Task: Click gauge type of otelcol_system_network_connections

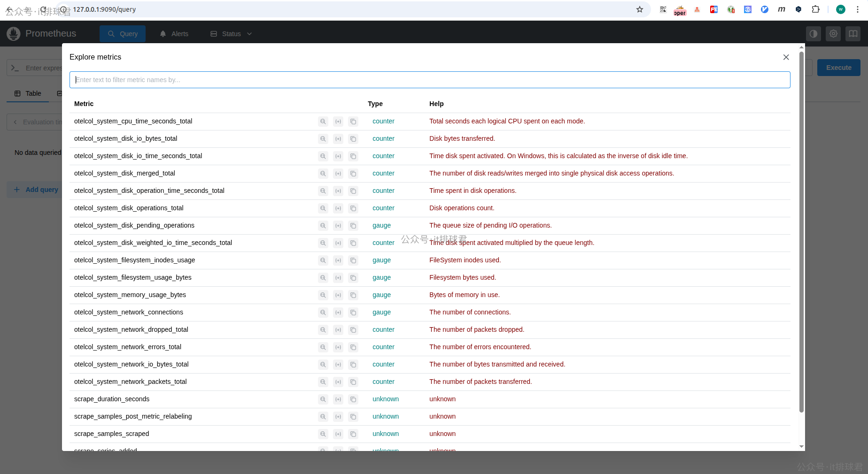Action: coord(381,312)
